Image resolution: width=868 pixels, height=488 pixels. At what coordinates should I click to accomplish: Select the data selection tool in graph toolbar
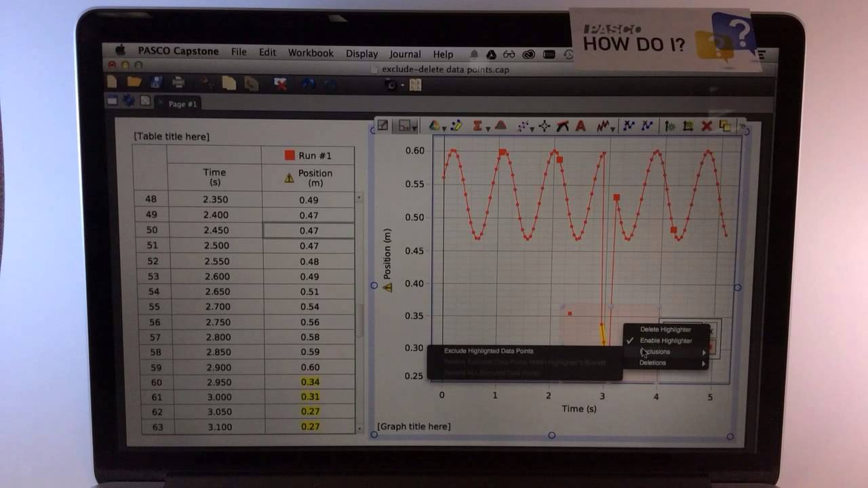(x=405, y=125)
